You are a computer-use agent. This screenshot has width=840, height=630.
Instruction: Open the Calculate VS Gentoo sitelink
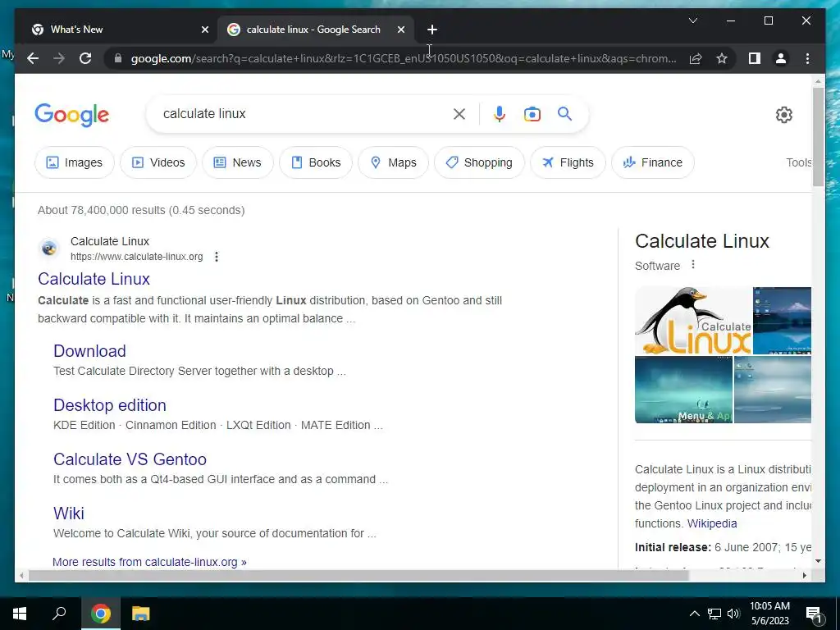tap(130, 459)
